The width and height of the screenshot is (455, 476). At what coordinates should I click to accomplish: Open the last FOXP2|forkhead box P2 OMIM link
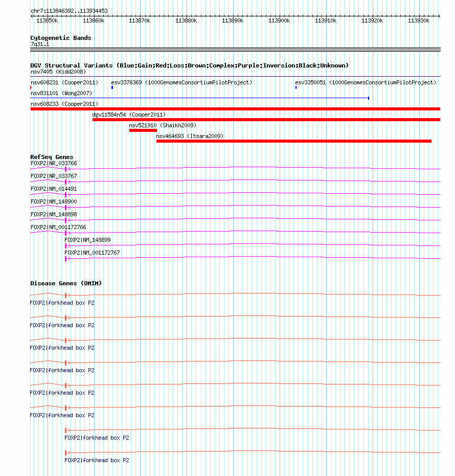[97, 461]
